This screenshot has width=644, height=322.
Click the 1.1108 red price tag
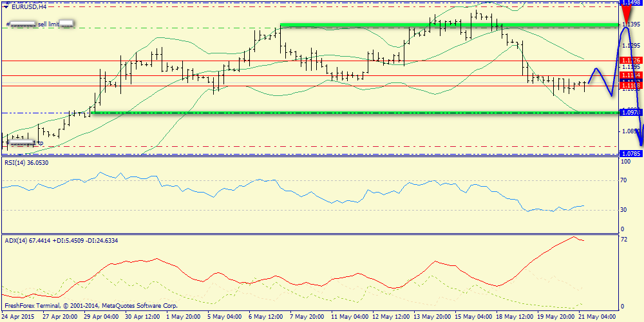[x=631, y=86]
